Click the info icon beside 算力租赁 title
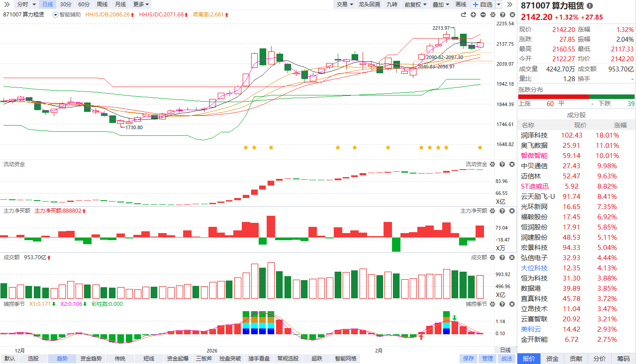This screenshot has height=364, width=636. point(590,6)
